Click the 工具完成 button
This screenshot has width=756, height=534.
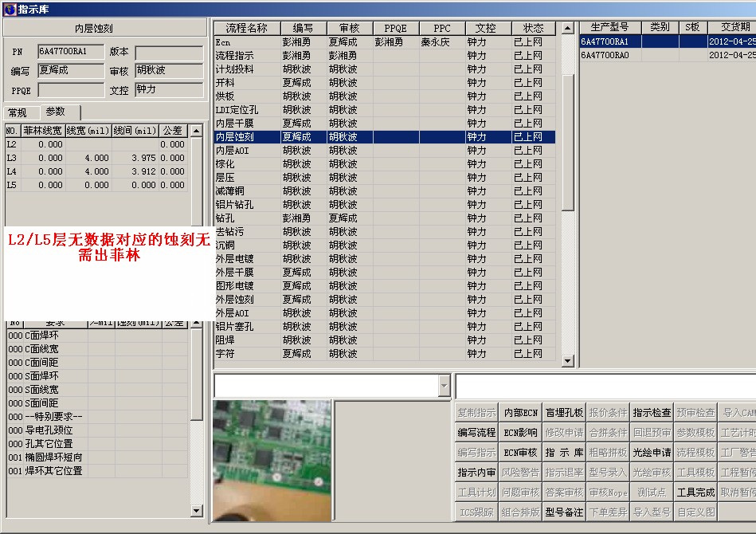pyautogui.click(x=695, y=493)
